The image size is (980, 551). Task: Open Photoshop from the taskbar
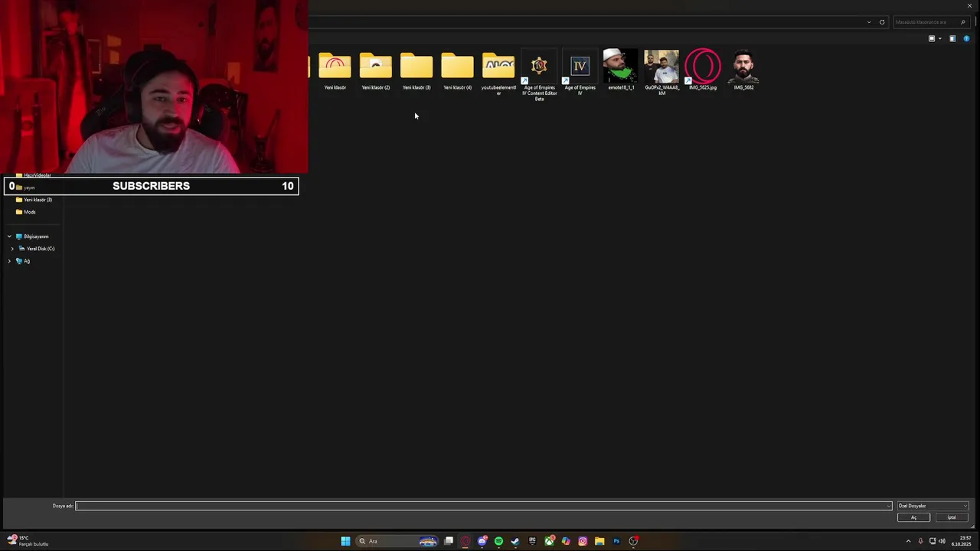(x=616, y=541)
